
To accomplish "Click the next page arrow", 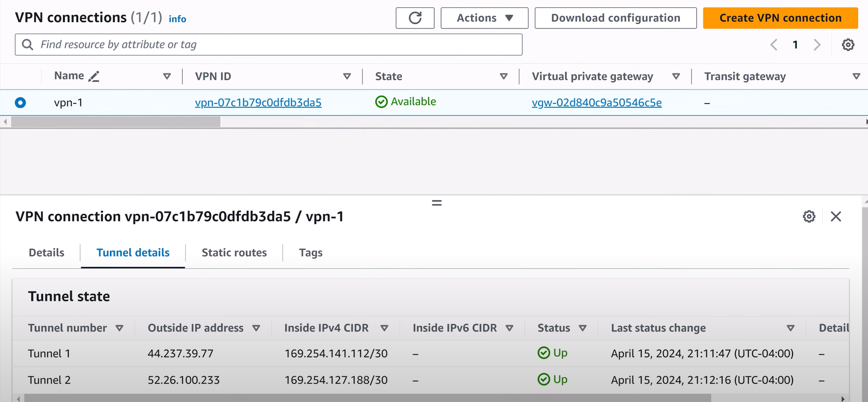I will click(x=817, y=45).
